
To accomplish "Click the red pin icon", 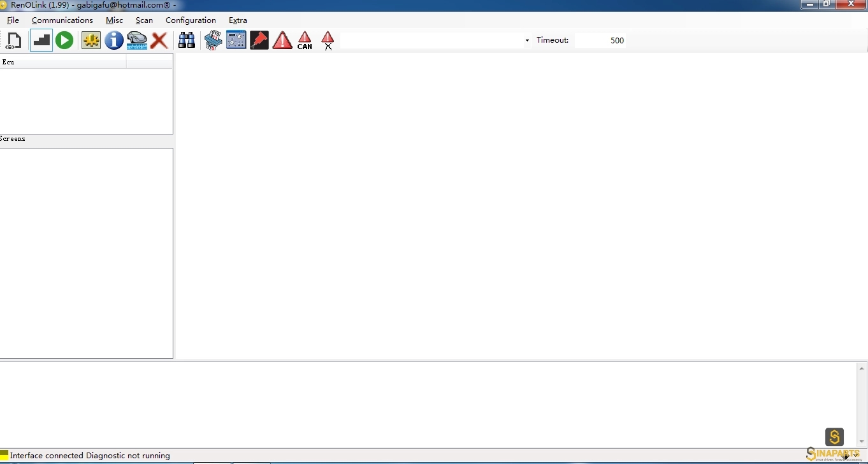I will pyautogui.click(x=259, y=40).
